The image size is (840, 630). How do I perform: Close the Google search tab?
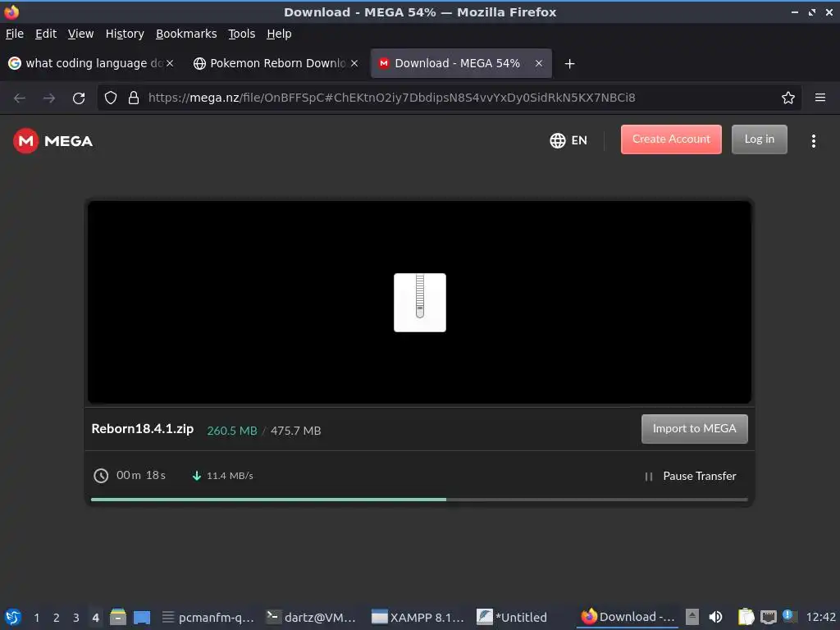click(x=170, y=63)
